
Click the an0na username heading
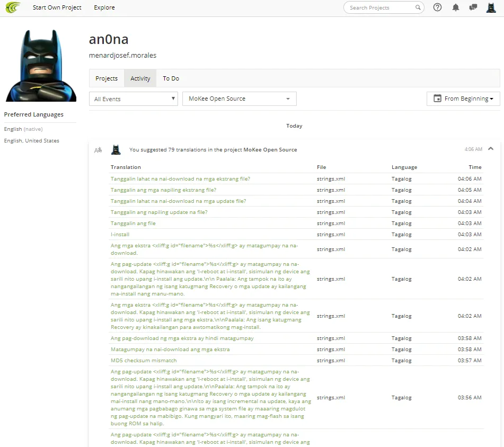coord(109,40)
